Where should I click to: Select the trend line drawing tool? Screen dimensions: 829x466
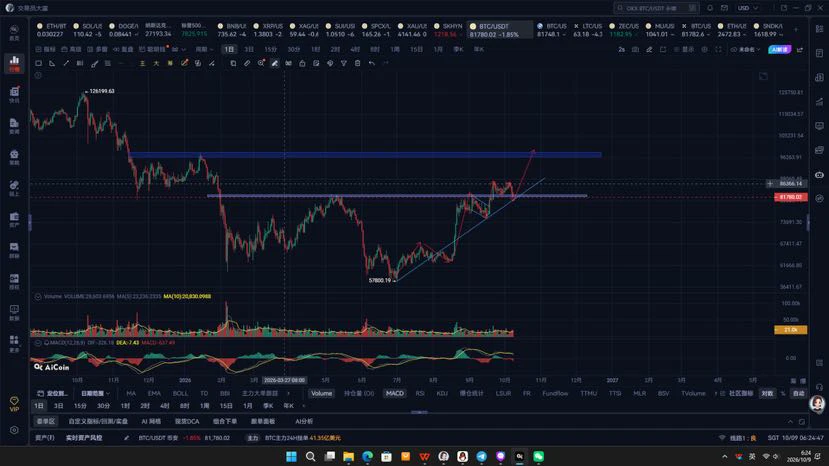coord(66,63)
